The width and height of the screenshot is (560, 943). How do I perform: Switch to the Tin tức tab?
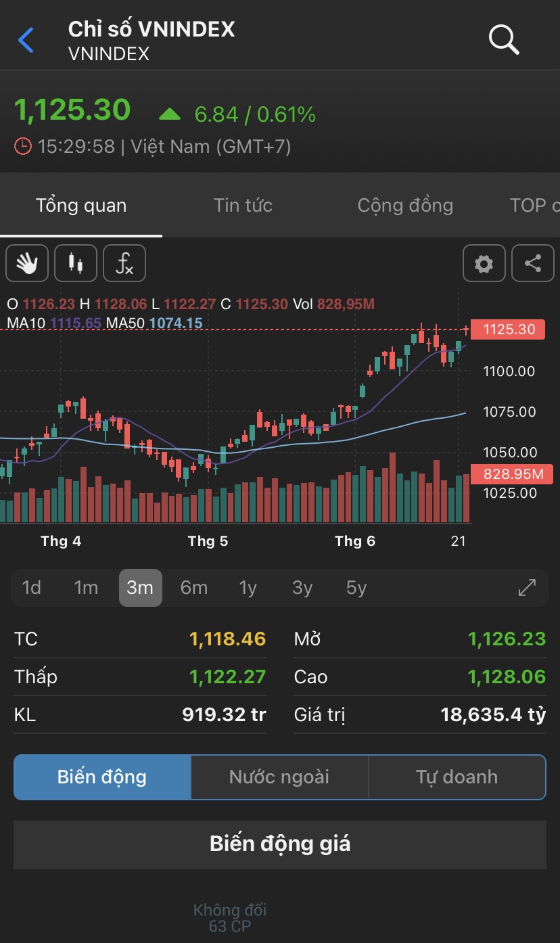click(x=243, y=206)
